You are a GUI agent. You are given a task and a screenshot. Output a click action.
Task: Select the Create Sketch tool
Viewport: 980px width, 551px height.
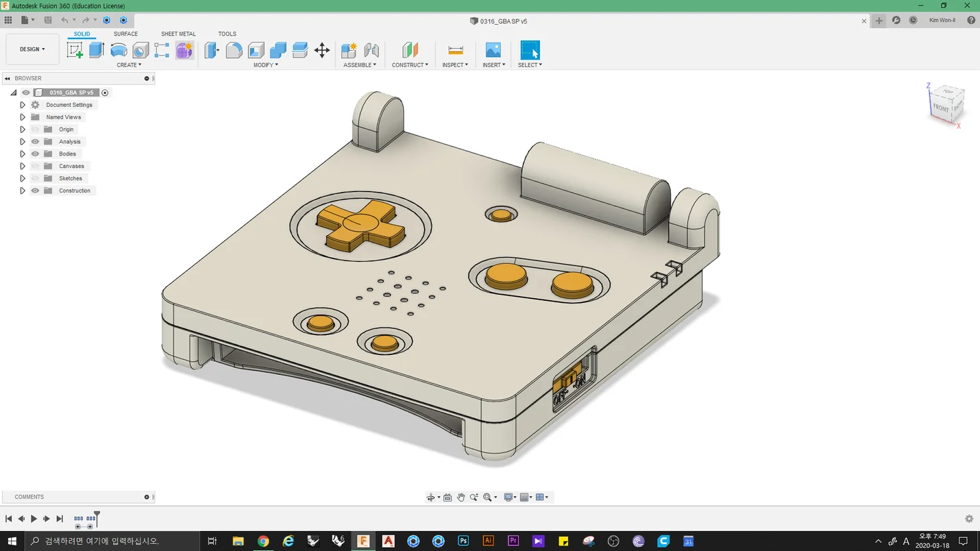click(x=75, y=50)
